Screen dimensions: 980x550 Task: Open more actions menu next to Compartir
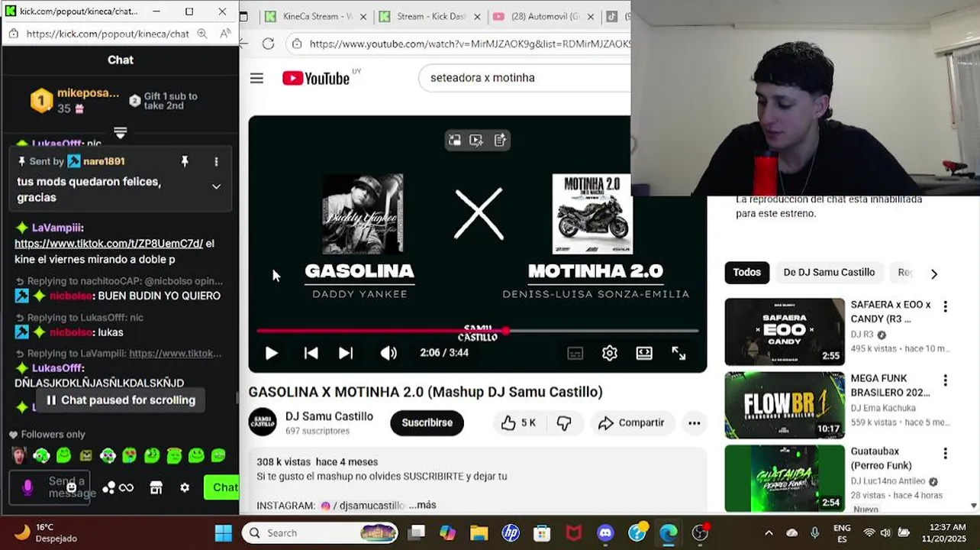[694, 422]
